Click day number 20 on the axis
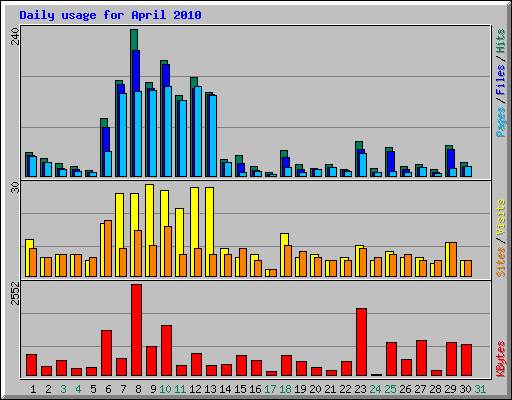 coord(315,389)
